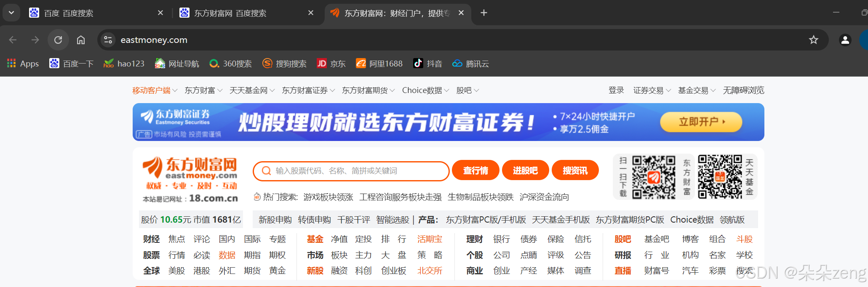Close the 东方财富网 百度搜索 tab
The image size is (868, 287).
[x=311, y=13]
